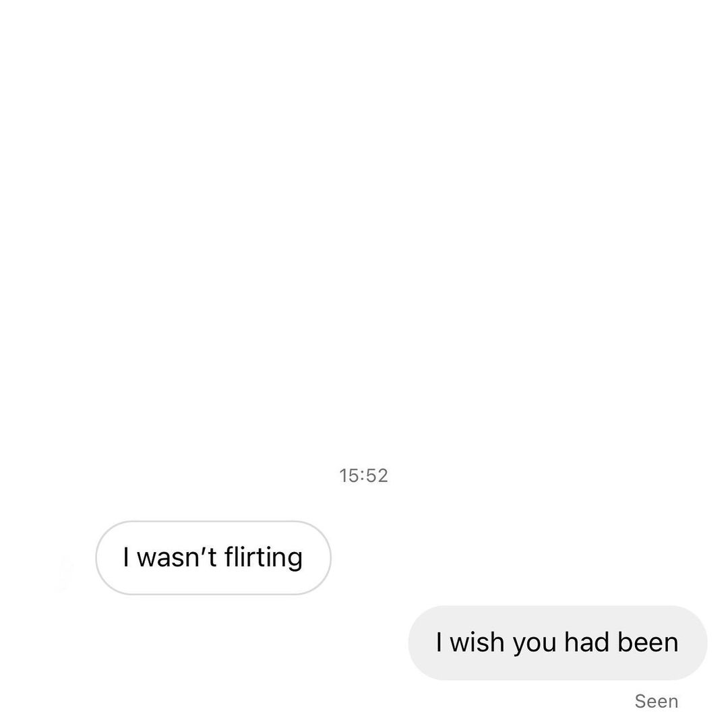Click the minutes "52" in the timestamp
The image size is (728, 728).
[x=377, y=475]
